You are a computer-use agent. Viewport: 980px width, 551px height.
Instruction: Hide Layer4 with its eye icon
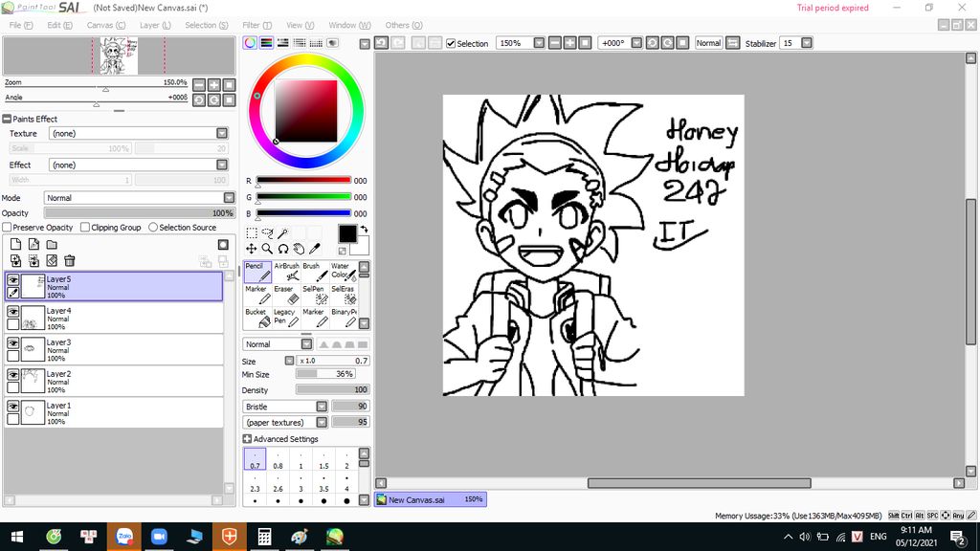pos(12,311)
